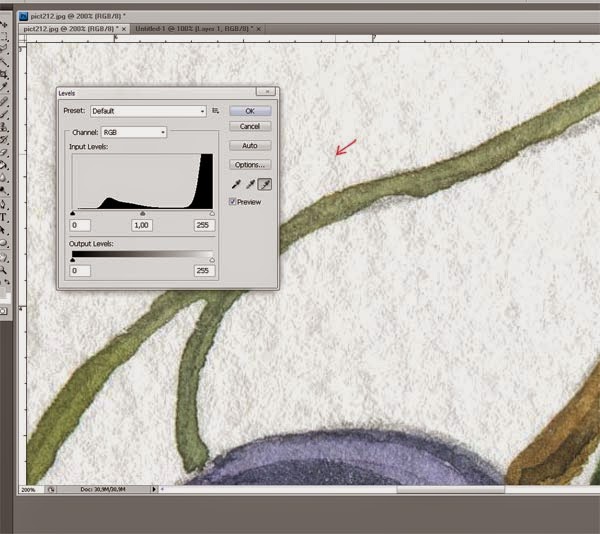Select the Crop tool
The width and height of the screenshot is (600, 534).
point(4,74)
